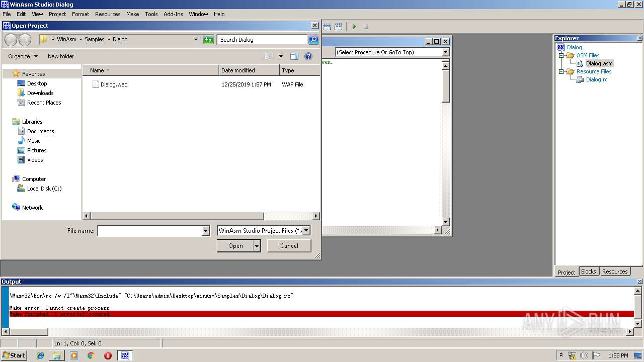The width and height of the screenshot is (644, 362).
Task: Switch to Project tab in Explorer
Action: [x=567, y=272]
